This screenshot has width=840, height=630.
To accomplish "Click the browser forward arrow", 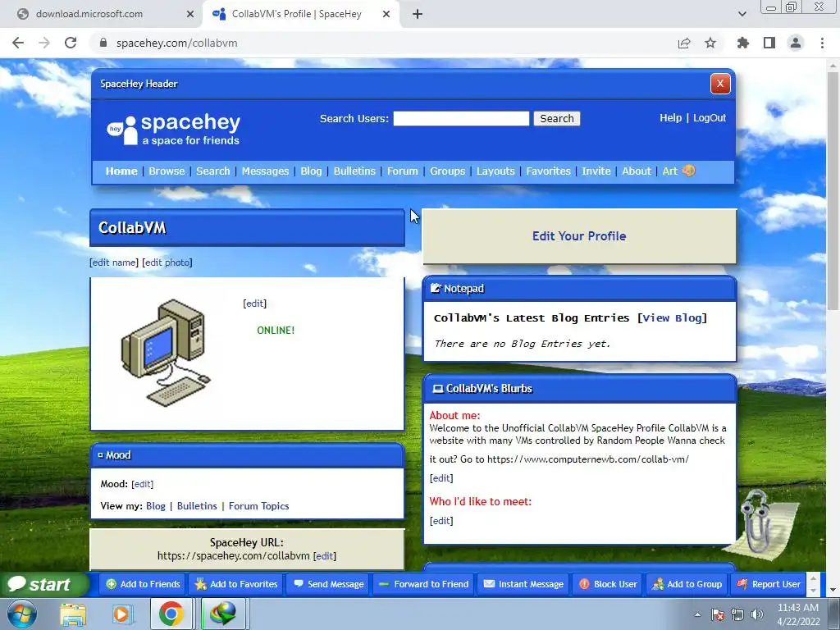I will click(x=44, y=43).
